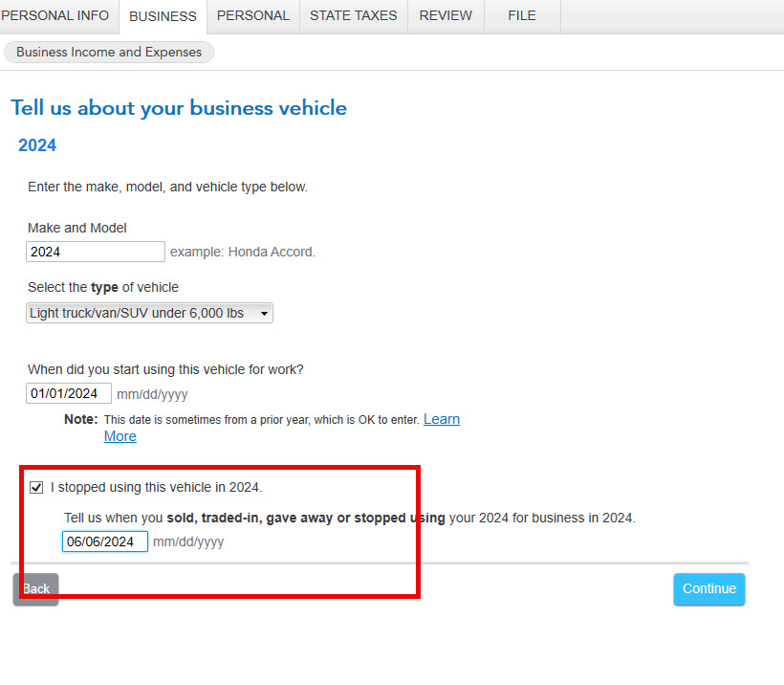Click the work start date field

[x=69, y=393]
